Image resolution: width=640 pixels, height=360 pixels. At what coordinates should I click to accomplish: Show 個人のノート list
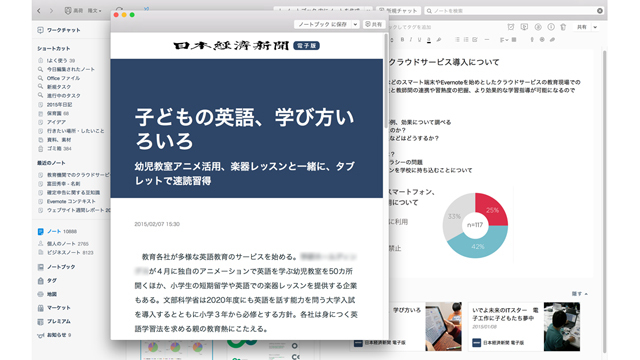click(x=63, y=244)
